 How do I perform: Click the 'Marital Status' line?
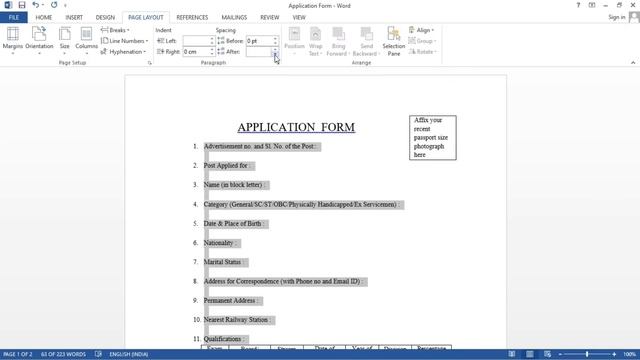click(224, 262)
